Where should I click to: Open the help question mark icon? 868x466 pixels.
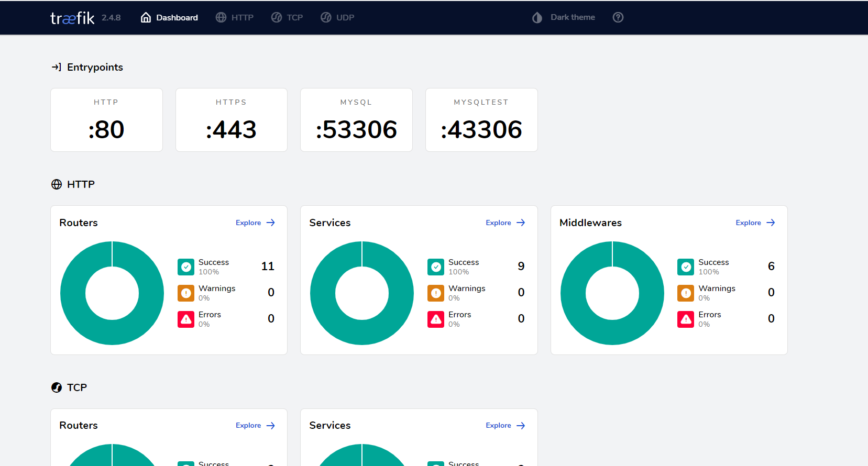(618, 17)
